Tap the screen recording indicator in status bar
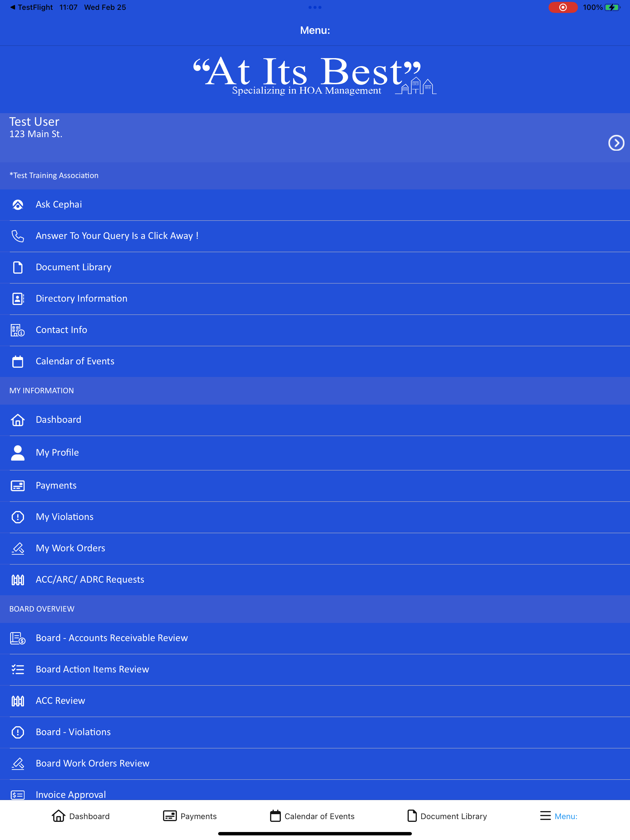630x840 pixels. 563,7
